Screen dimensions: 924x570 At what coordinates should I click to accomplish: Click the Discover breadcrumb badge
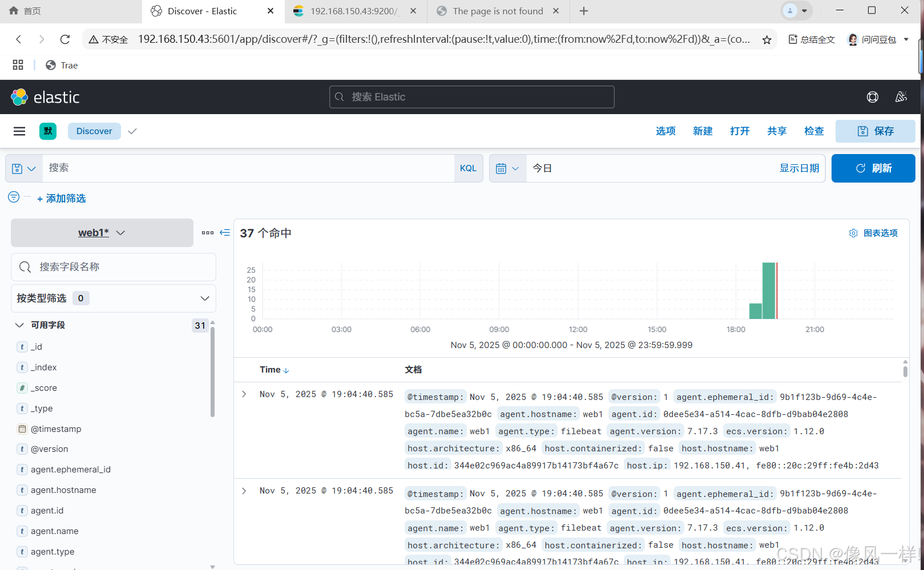pyautogui.click(x=94, y=131)
